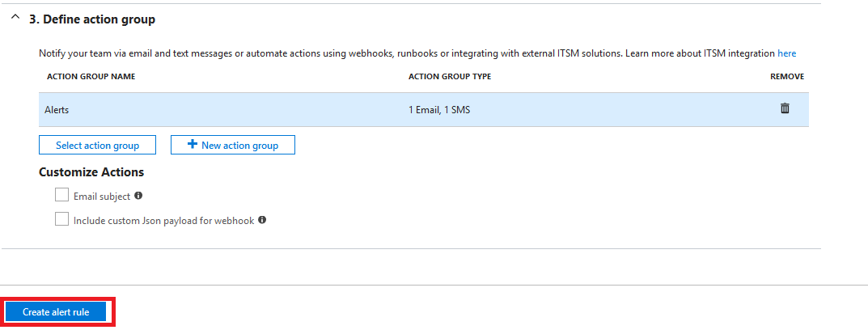
Task: Check Include custom Json payload for webhook
Action: pos(62,219)
